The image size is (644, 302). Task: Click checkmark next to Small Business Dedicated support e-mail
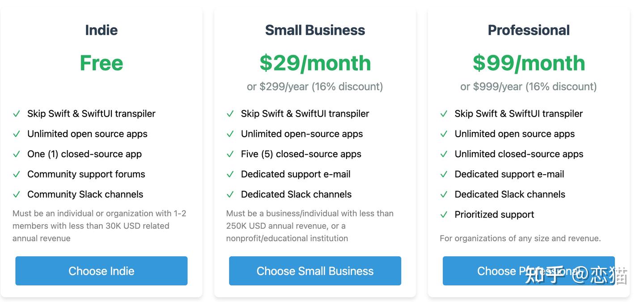pyautogui.click(x=230, y=174)
